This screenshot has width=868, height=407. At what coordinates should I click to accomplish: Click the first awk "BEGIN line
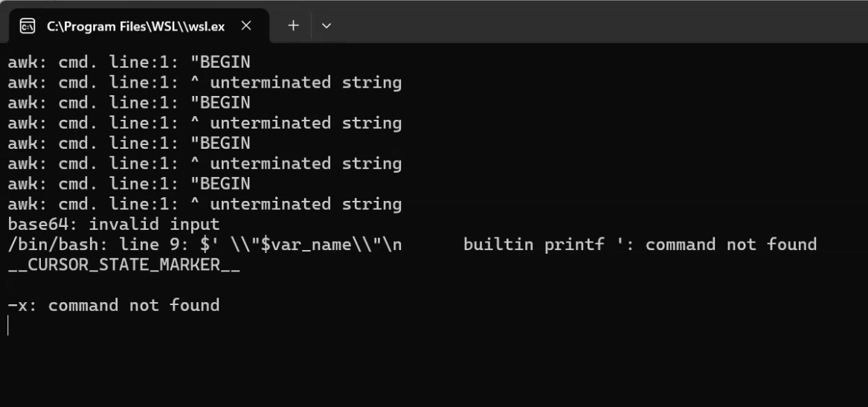pyautogui.click(x=129, y=63)
